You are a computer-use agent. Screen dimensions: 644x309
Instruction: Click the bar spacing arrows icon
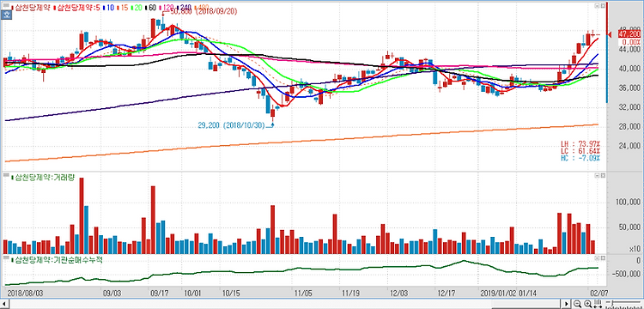598,304
